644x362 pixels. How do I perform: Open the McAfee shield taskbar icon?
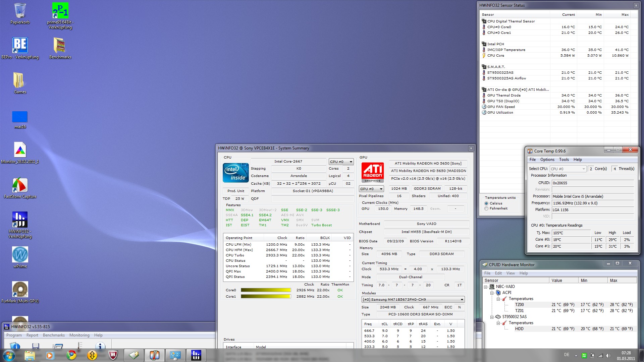tap(113, 355)
